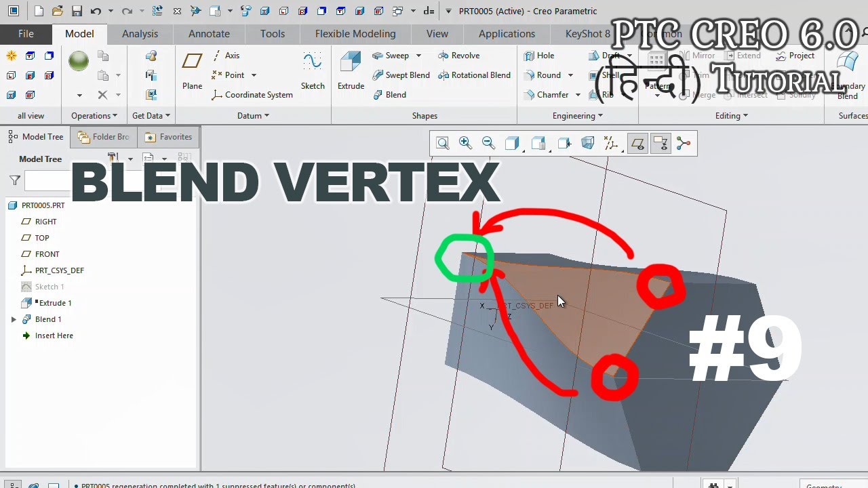Open a file using the folder icon
Screen dimensions: 868x488
pyautogui.click(x=58, y=11)
